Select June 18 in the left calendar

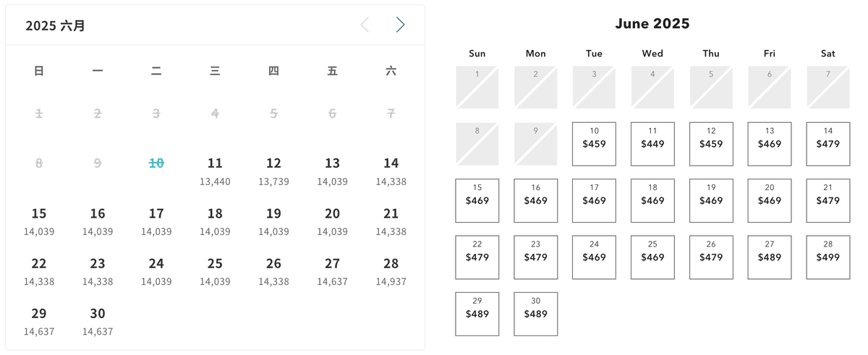tap(215, 222)
